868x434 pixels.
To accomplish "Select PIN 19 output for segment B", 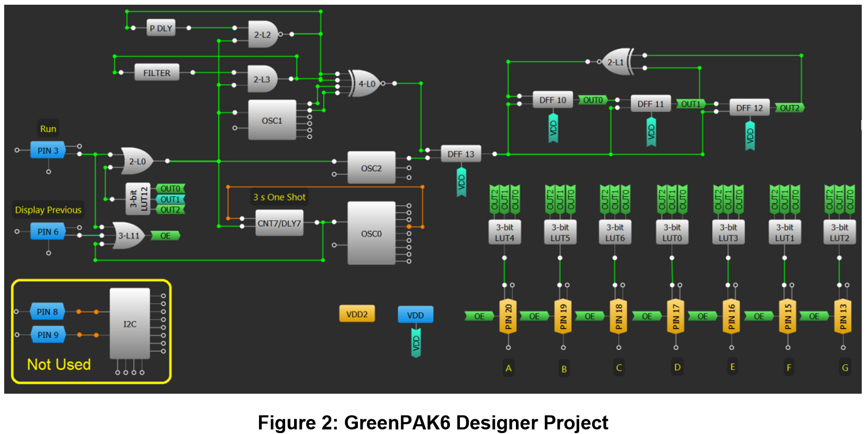I will 563,316.
